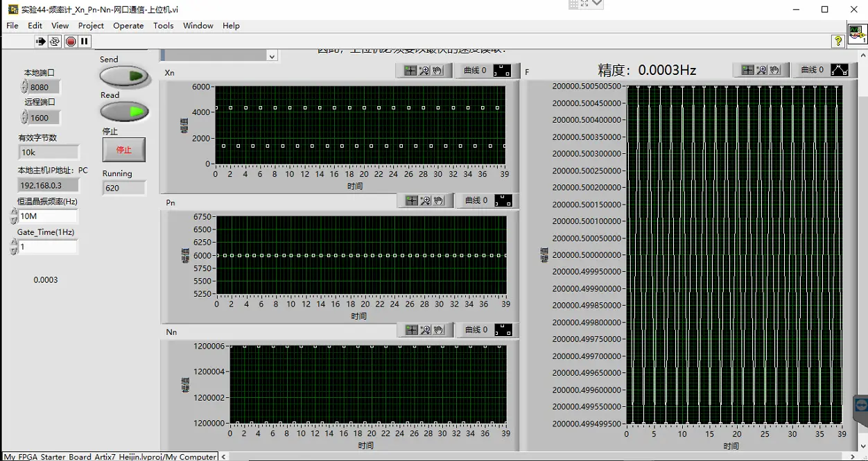Screen dimensions: 868x461
Task: Select the cursor crosshair tool on Nn graph
Action: pos(411,330)
